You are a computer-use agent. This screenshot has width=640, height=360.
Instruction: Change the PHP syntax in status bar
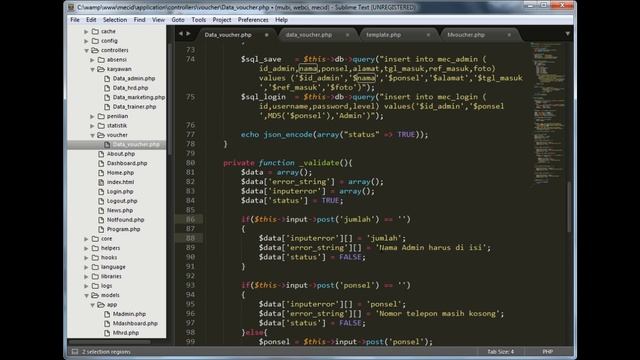[x=547, y=351]
